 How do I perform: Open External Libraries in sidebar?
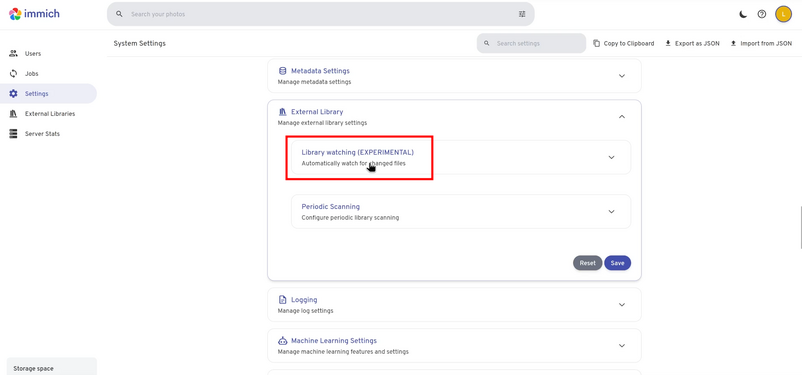48,114
